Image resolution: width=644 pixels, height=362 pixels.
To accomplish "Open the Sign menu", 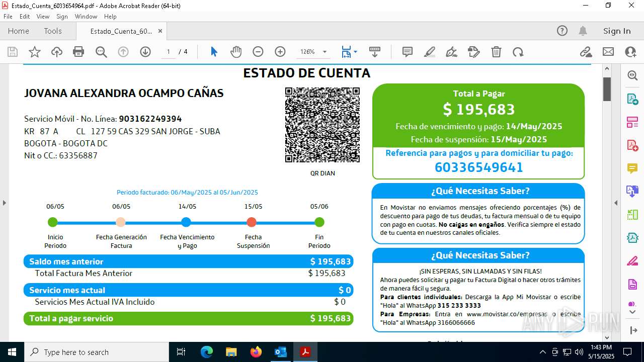I will 62,17.
